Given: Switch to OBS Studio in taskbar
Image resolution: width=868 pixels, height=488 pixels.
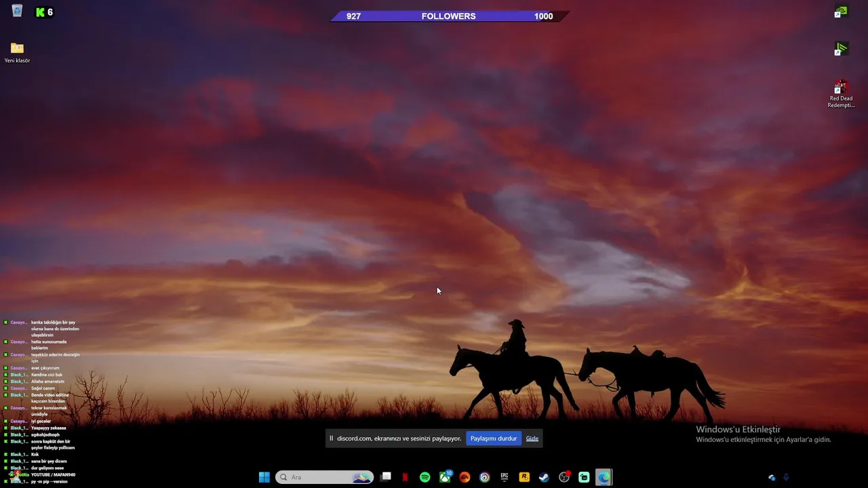Looking at the screenshot, I should click(564, 477).
